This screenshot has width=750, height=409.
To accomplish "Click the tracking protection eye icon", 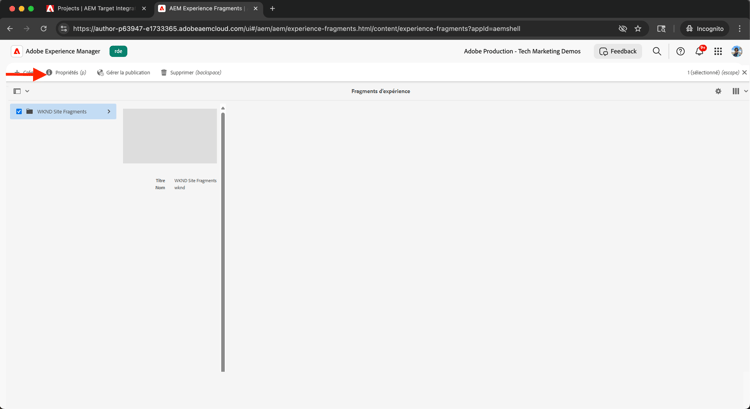I will click(x=622, y=29).
